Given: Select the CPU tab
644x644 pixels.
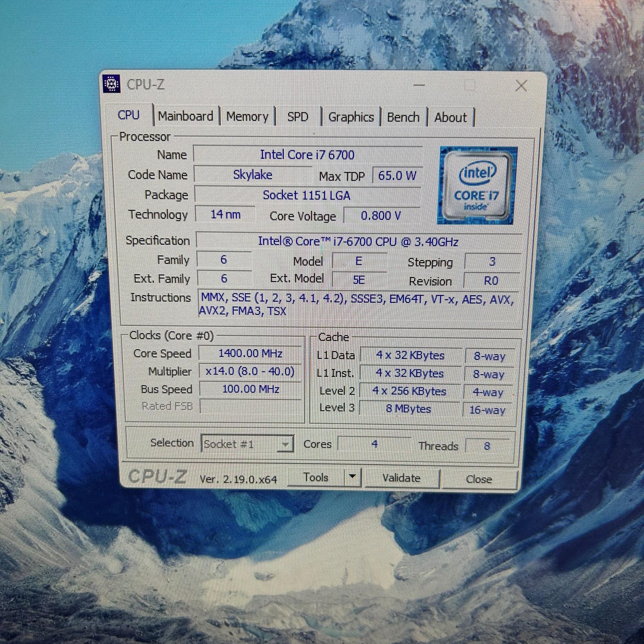Looking at the screenshot, I should coord(129,115).
